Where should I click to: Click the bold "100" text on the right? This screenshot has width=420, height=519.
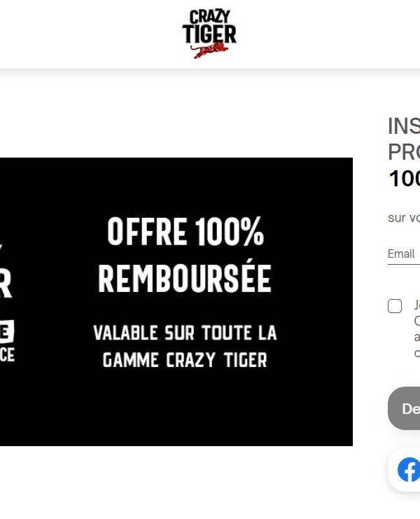pos(404,179)
